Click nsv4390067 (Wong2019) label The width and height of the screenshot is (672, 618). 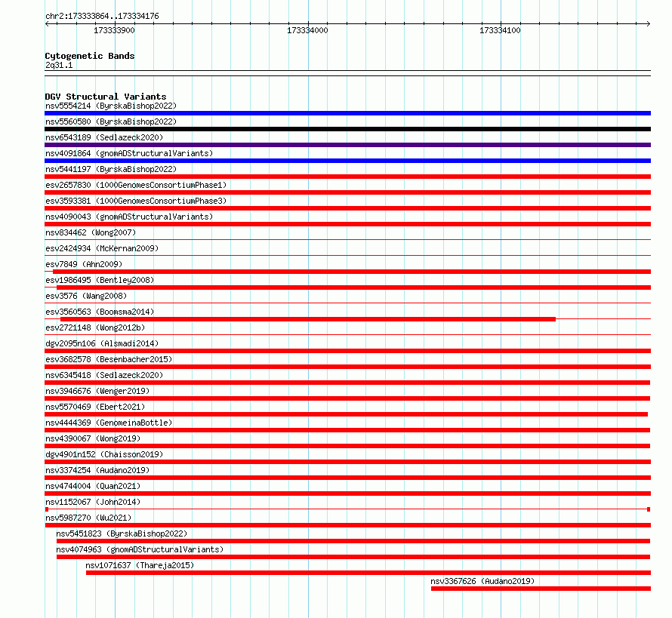pyautogui.click(x=93, y=438)
